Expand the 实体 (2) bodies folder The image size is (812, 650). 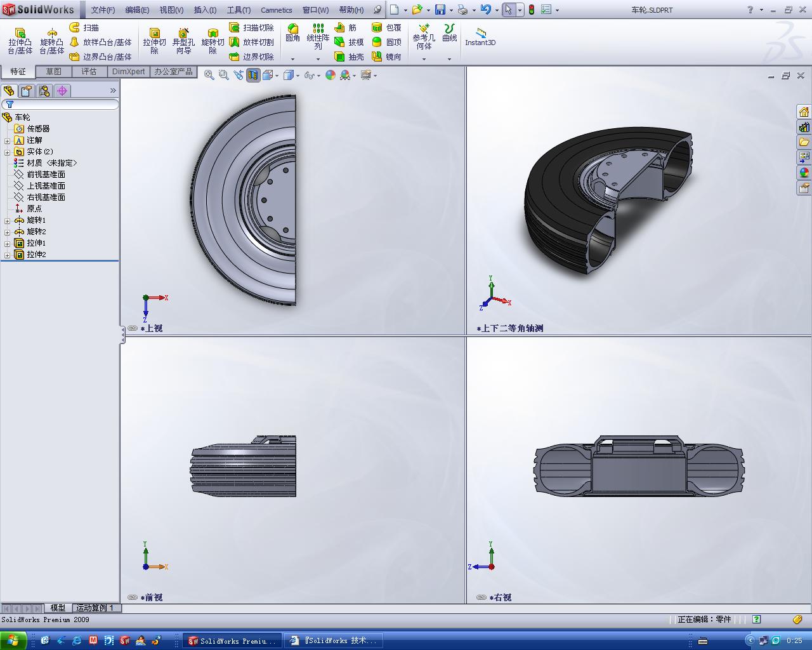(8, 152)
